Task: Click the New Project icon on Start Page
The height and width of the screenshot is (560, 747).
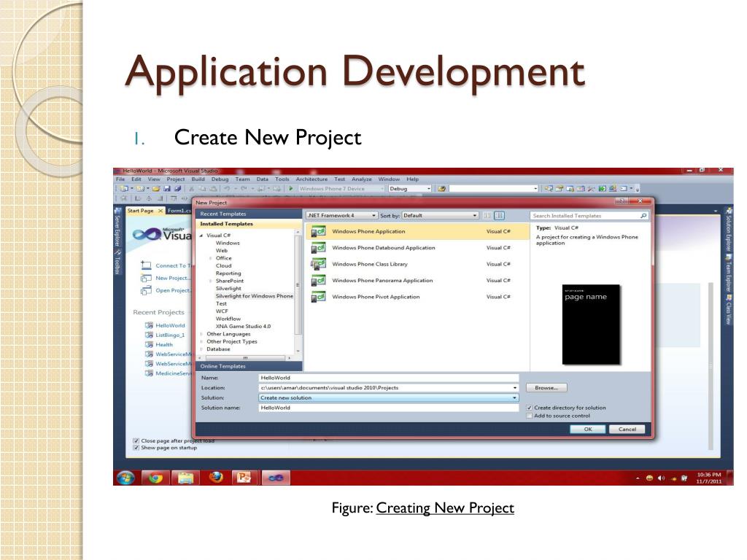Action: [x=146, y=278]
